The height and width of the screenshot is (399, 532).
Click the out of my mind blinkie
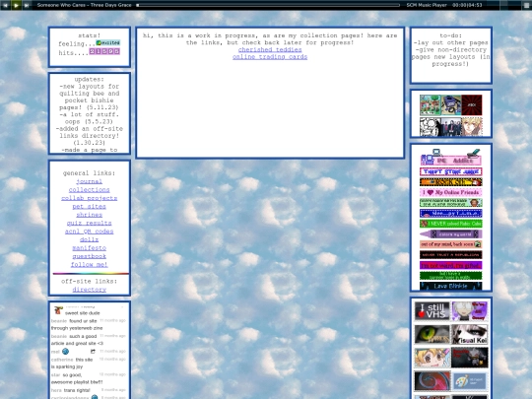tap(451, 244)
